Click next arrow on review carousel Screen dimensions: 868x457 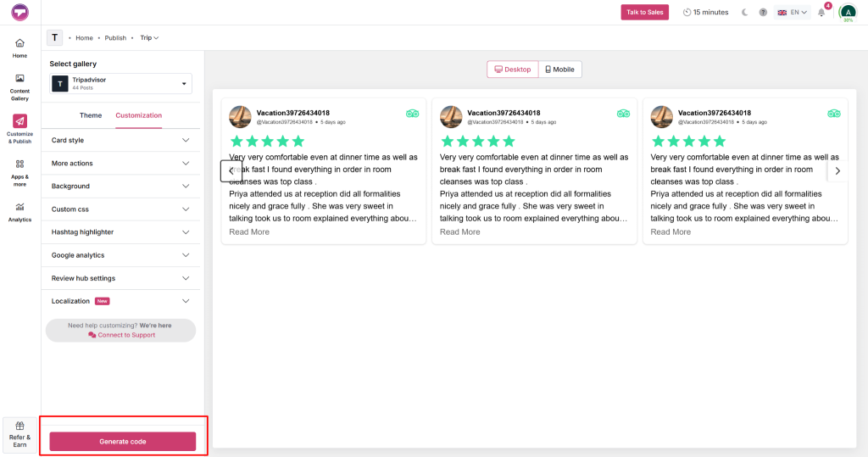click(x=837, y=171)
